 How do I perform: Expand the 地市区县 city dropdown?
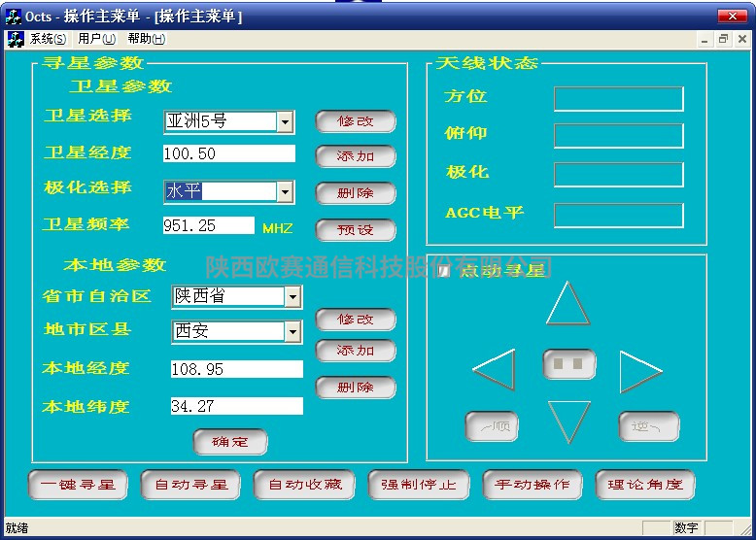coord(292,332)
